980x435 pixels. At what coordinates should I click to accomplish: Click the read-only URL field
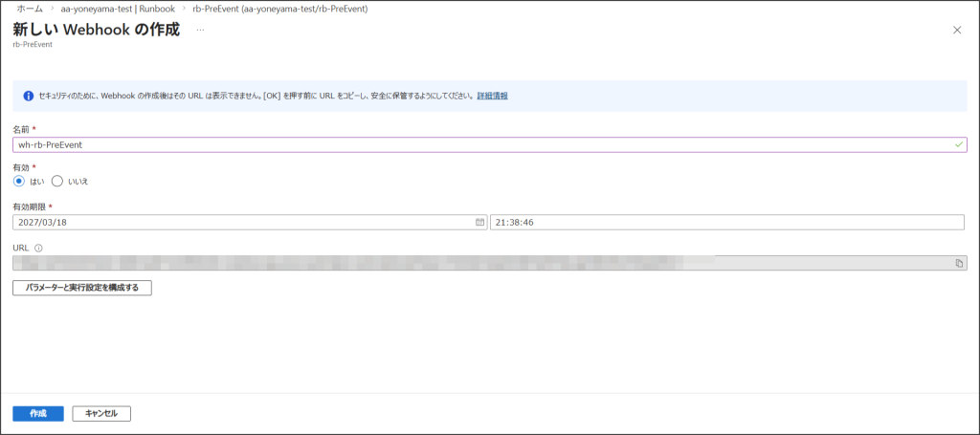479,263
